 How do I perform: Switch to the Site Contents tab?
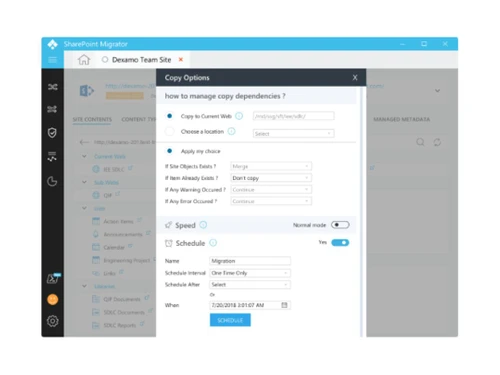pyautogui.click(x=92, y=119)
